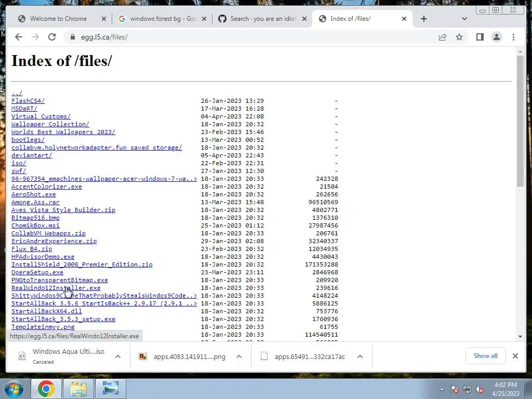
Task: Close the GitHub search tab
Action: [x=304, y=19]
